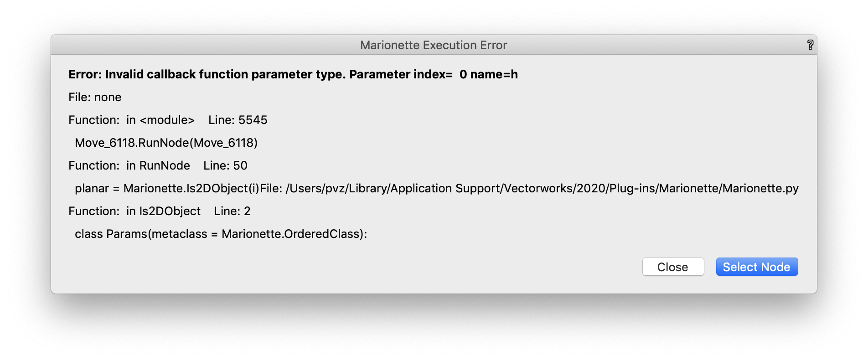Click the 'Line: 2' text

tap(232, 211)
